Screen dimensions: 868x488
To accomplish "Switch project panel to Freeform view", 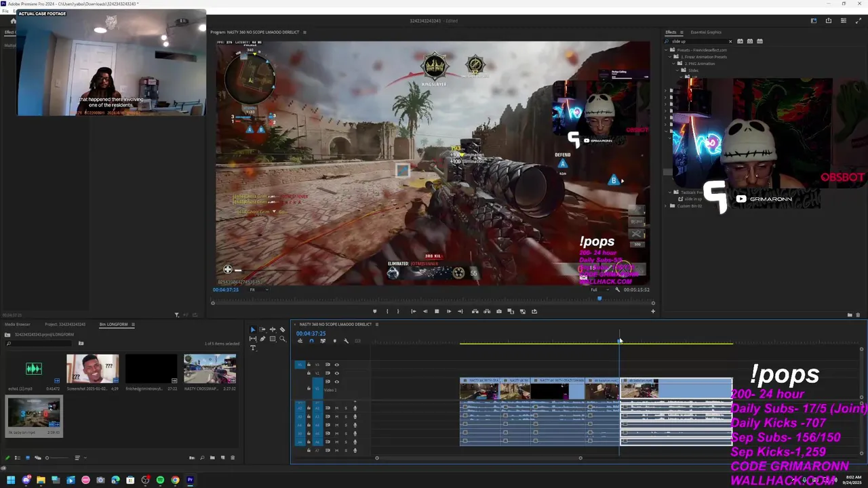I will [x=38, y=457].
